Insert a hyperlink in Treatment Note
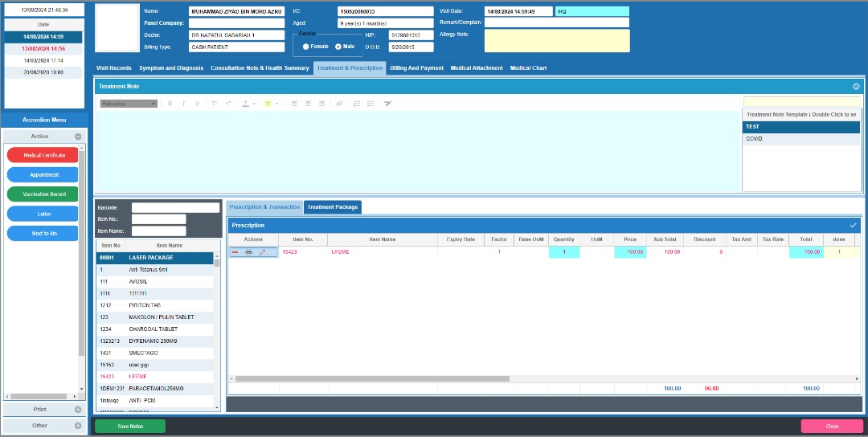The image size is (868, 437). click(338, 104)
